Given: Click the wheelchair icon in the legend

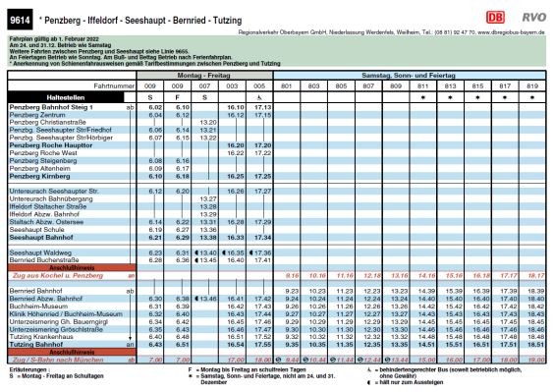Looking at the screenshot, I should pyautogui.click(x=369, y=369).
